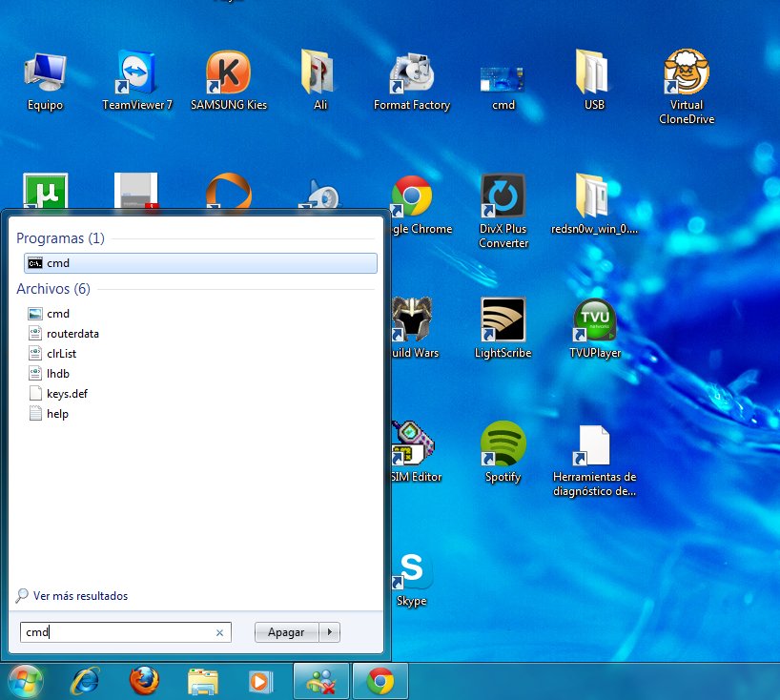Click the Apagar button
This screenshot has width=780, height=700.
click(x=286, y=632)
